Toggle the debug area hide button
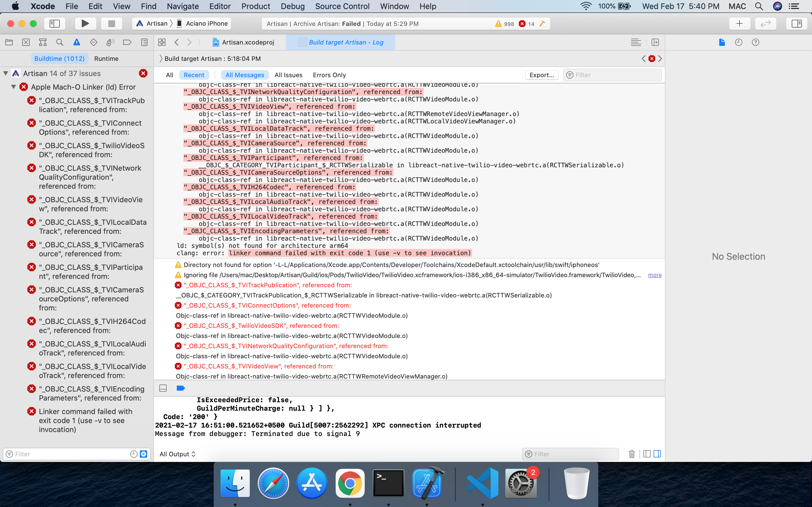812x507 pixels. point(163,388)
